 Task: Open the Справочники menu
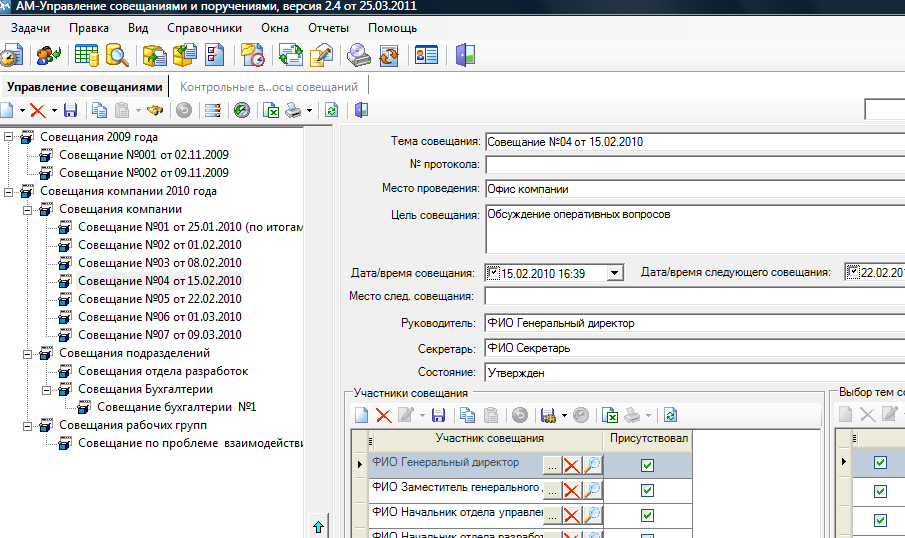(x=204, y=28)
